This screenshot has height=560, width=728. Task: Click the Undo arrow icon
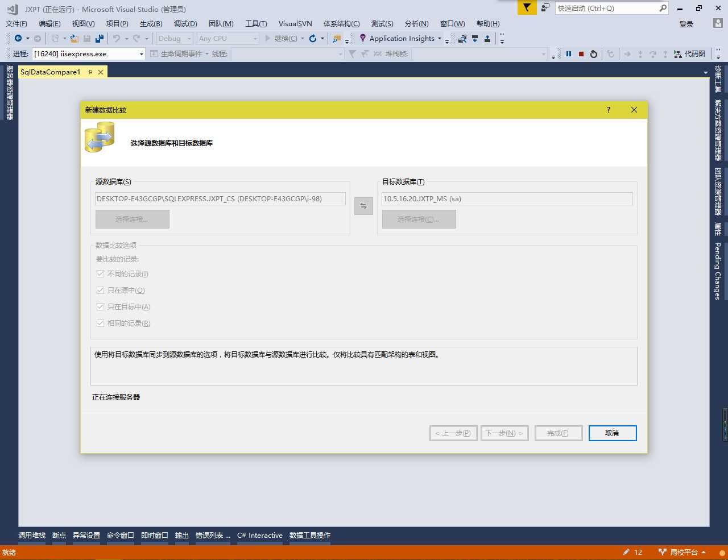[116, 38]
